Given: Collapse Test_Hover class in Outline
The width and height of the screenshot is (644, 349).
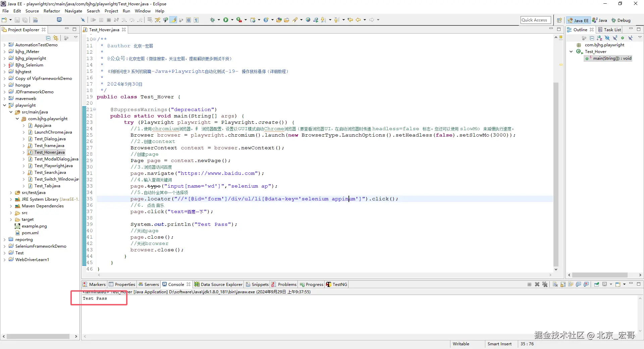Looking at the screenshot, I should click(571, 52).
